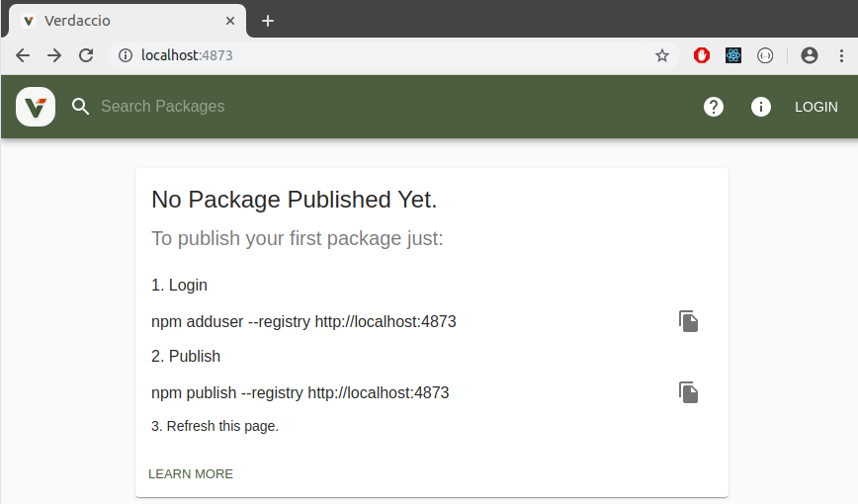
Task: Open the React Developer Tools extension
Action: pos(733,56)
